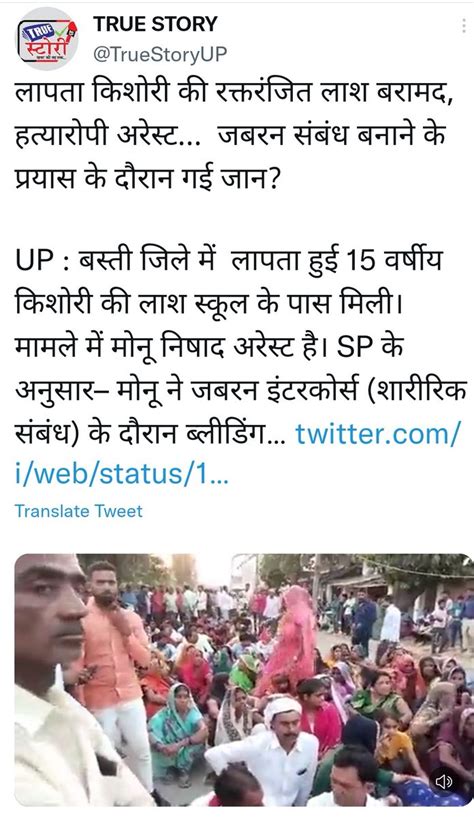Image resolution: width=474 pixels, height=817 pixels.
Task: Click the i/web/status/1... link continuation
Action: pos(122,474)
